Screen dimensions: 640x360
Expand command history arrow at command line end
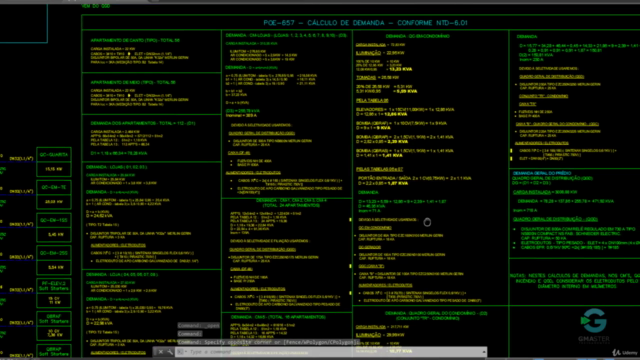(x=484, y=352)
